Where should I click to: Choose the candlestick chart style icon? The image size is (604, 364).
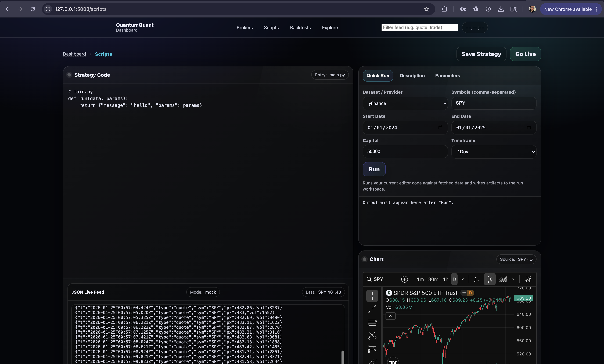tap(490, 279)
